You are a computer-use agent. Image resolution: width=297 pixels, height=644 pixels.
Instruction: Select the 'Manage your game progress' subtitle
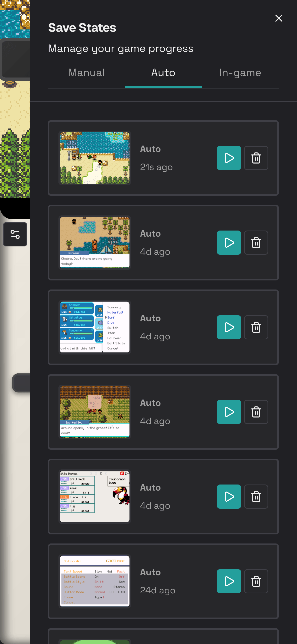pos(121,48)
